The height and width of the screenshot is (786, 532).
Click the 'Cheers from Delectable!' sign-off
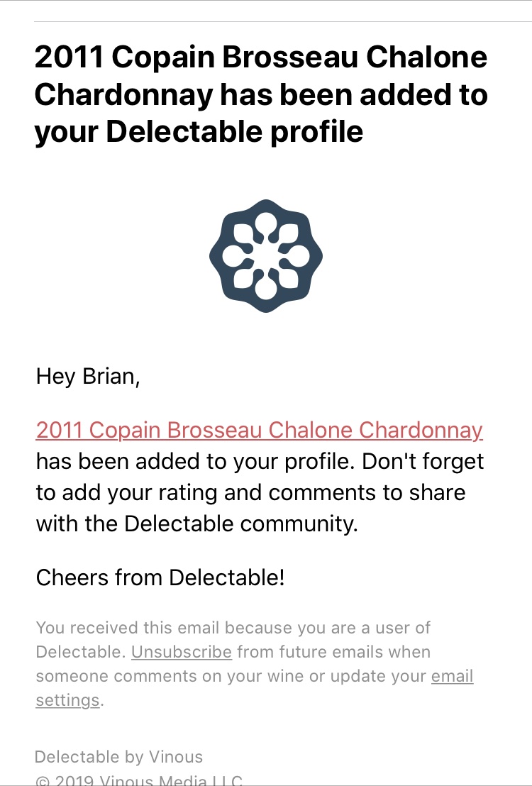[x=160, y=577]
